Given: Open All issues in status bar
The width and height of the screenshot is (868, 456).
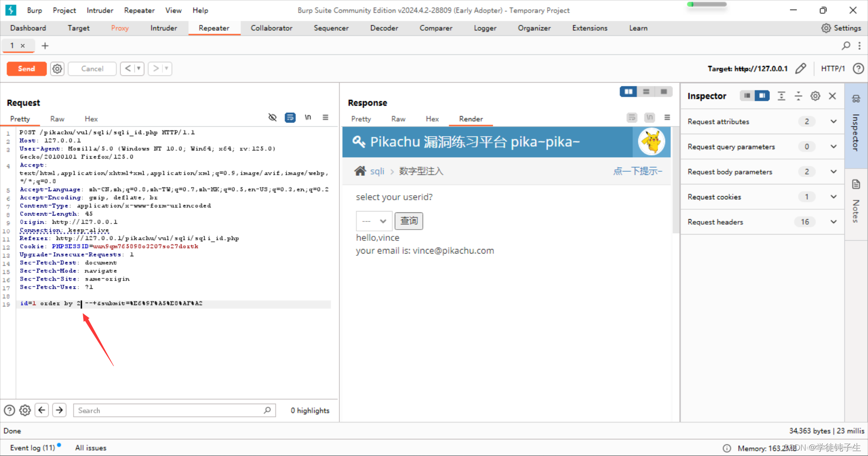Looking at the screenshot, I should [91, 448].
